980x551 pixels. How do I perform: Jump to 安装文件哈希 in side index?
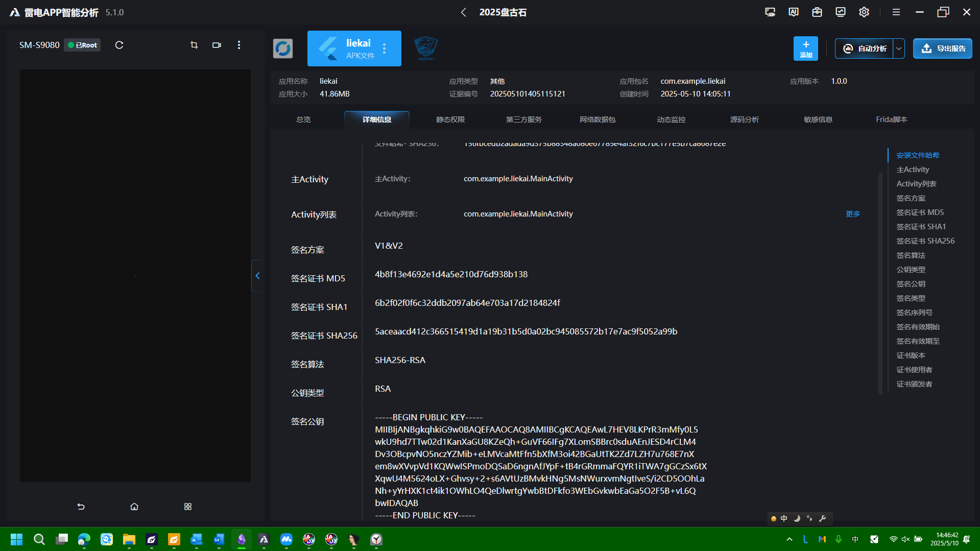[918, 155]
